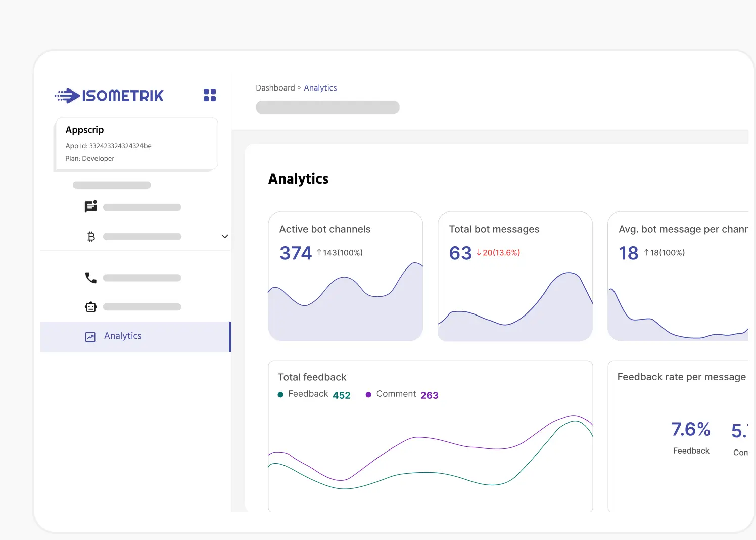The image size is (756, 540).
Task: Click the Bitcoin symbol sidebar icon
Action: pyautogui.click(x=91, y=236)
